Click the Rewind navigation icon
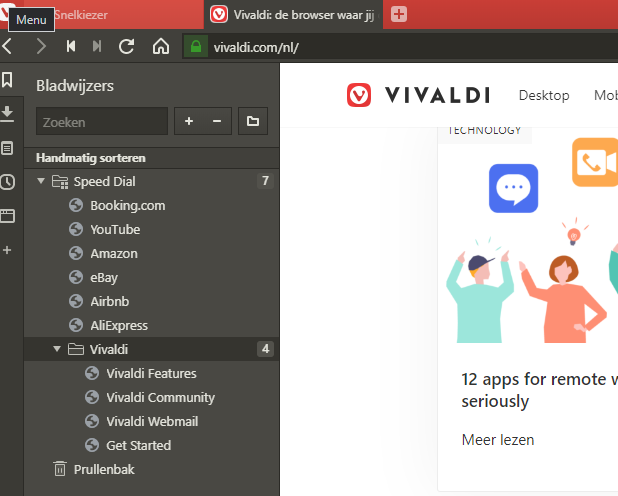This screenshot has height=496, width=618. (70, 46)
